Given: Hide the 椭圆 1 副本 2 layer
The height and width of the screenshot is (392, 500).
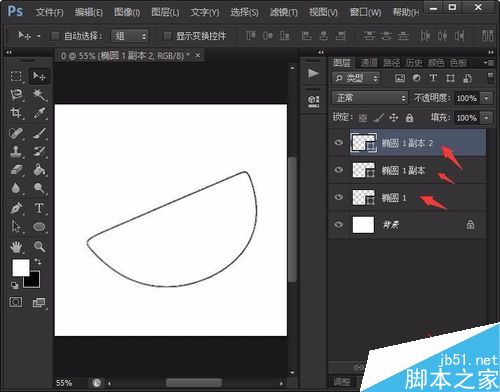Looking at the screenshot, I should point(339,143).
